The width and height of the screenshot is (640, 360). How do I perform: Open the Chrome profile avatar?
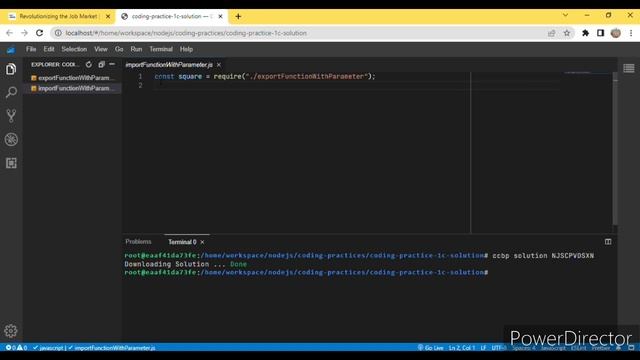[x=616, y=33]
